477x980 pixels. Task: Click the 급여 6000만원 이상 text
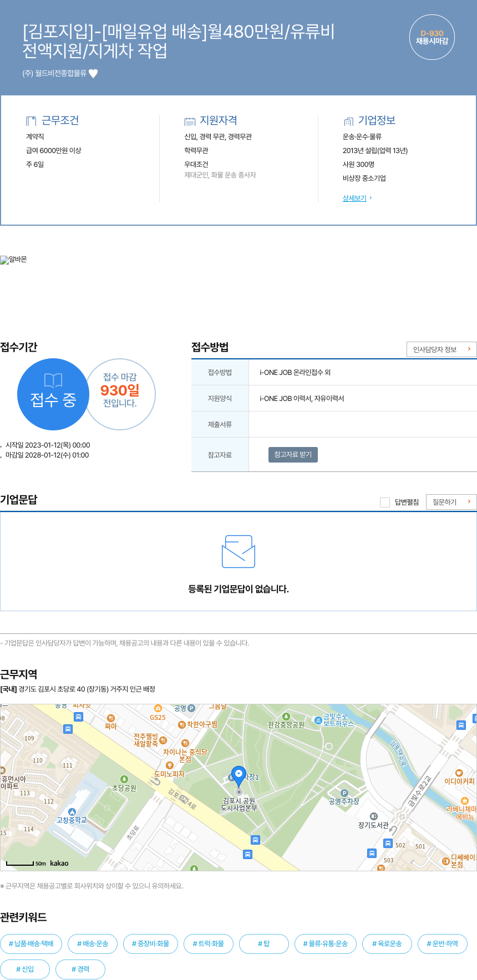click(53, 150)
